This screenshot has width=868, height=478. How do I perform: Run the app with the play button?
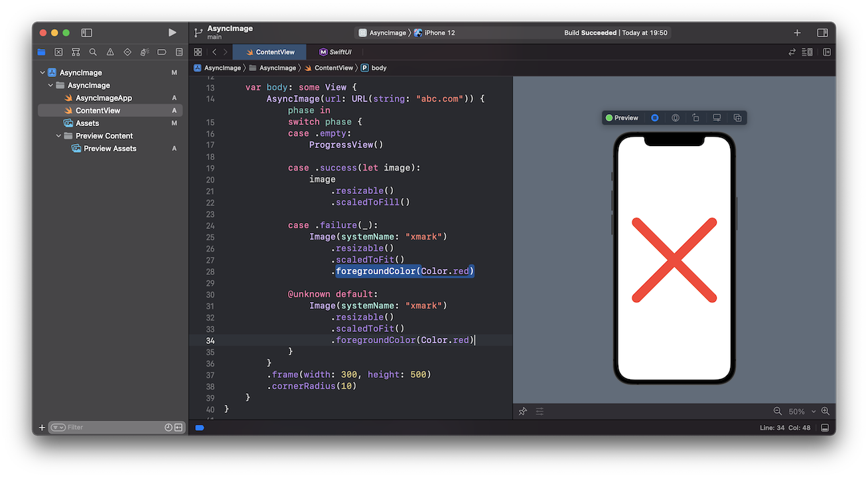173,33
